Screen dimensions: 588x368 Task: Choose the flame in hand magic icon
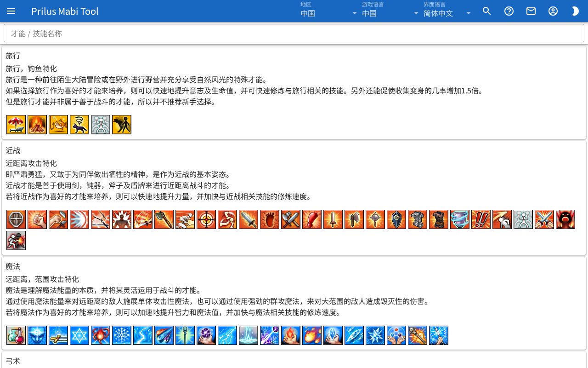(291, 335)
